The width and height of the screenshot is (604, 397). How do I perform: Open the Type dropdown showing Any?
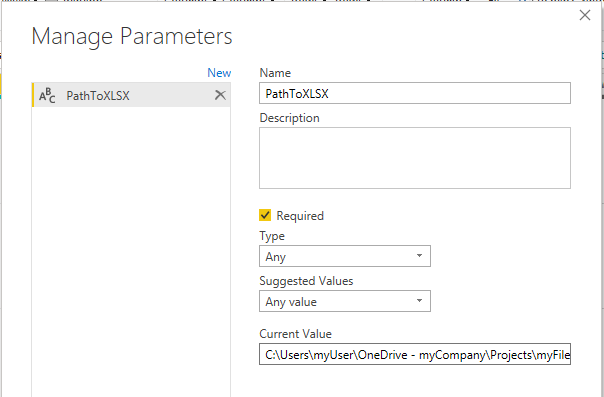(345, 256)
